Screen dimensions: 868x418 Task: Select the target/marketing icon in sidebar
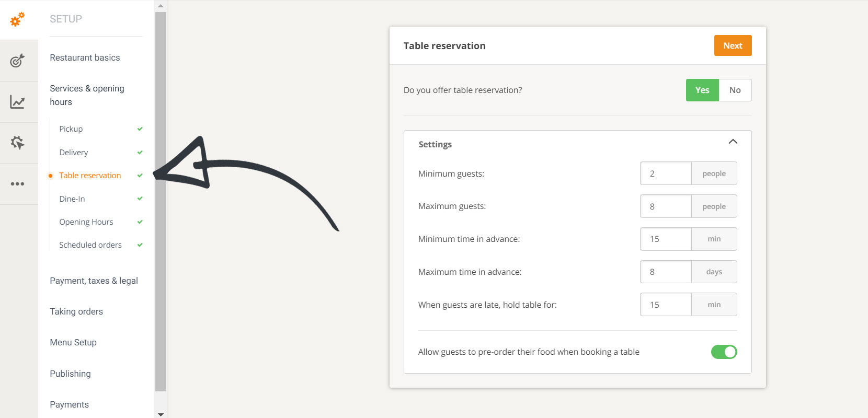pyautogui.click(x=17, y=60)
